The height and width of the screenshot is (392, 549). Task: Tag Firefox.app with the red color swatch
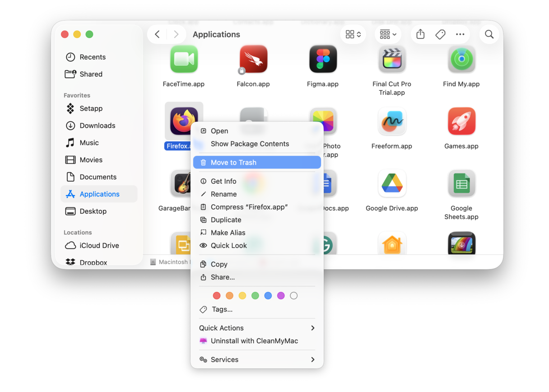point(217,295)
